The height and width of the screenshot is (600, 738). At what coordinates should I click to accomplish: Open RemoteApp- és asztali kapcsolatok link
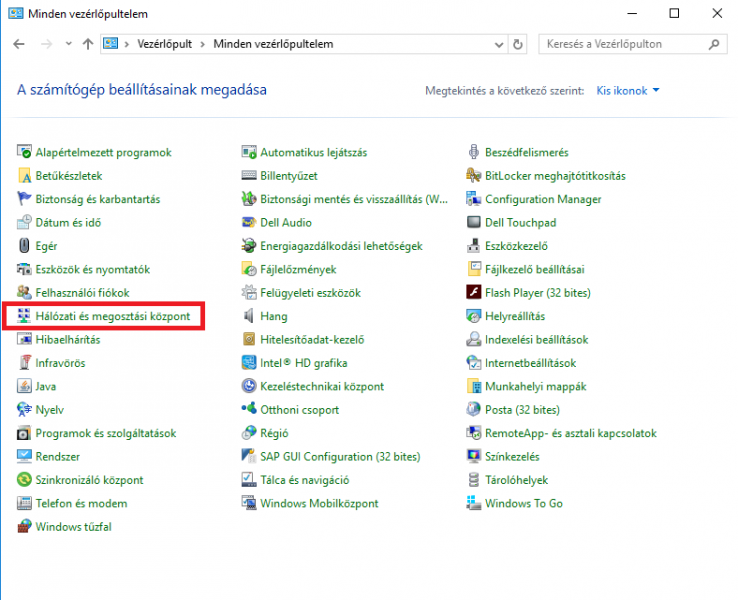coord(571,433)
